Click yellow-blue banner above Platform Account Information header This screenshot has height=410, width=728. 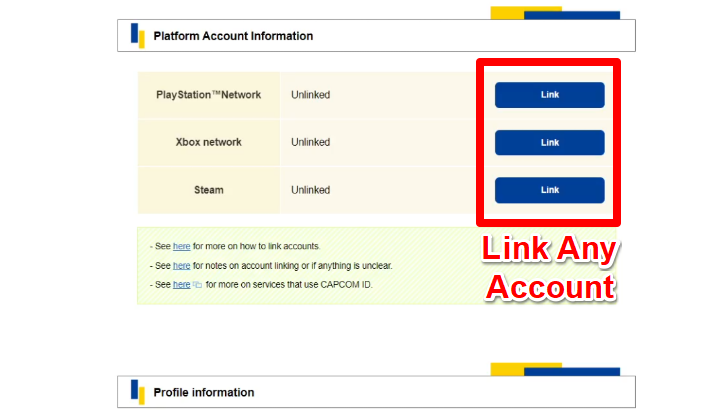pos(555,13)
